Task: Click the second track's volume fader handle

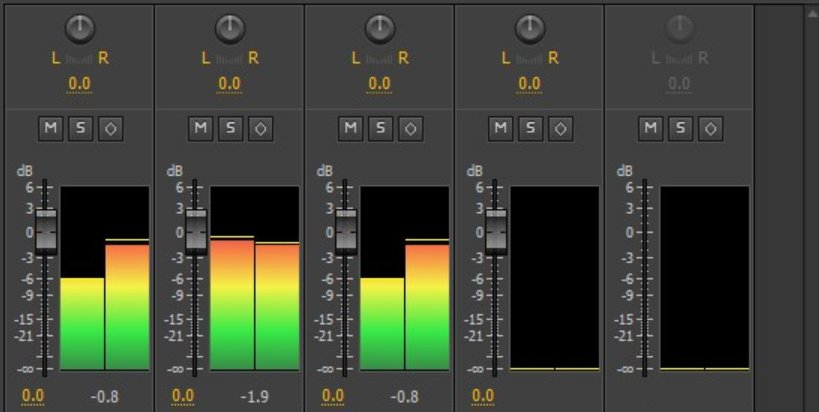Action: [x=196, y=232]
